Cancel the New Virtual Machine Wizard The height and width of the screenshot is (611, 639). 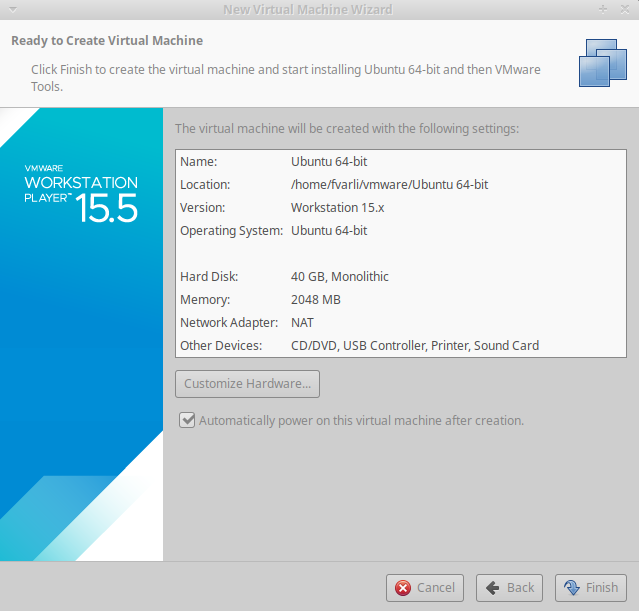[x=425, y=588]
